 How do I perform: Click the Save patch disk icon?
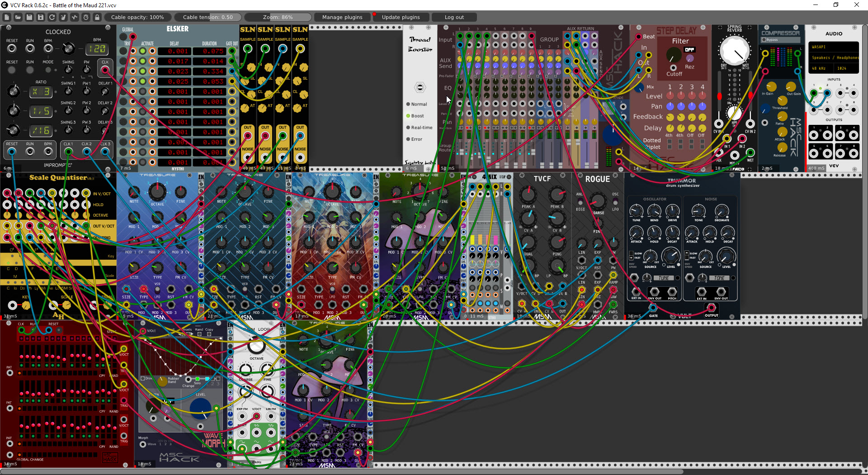(29, 17)
